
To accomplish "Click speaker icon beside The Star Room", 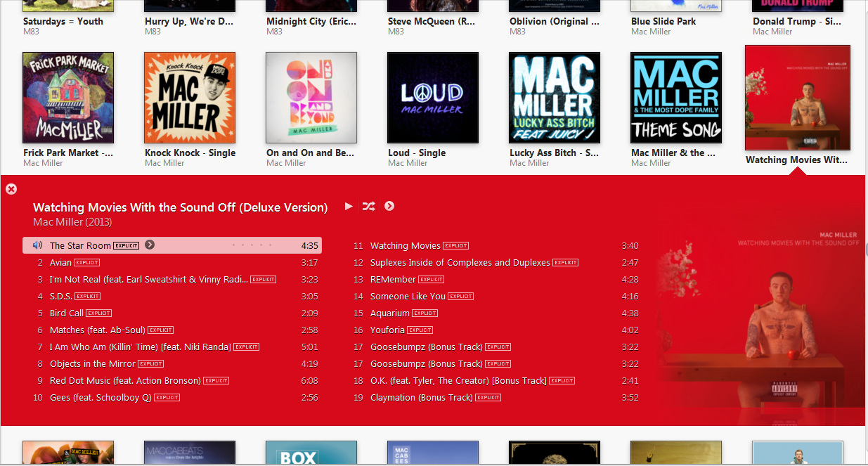I will click(38, 245).
